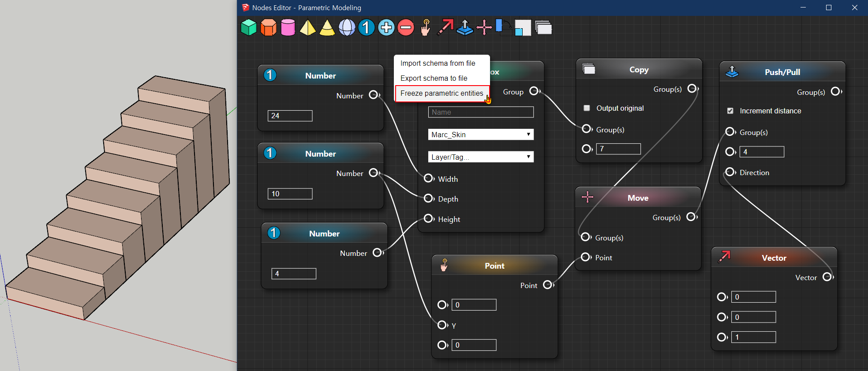Click the Move node header icon
This screenshot has height=371, width=868.
[x=587, y=197]
